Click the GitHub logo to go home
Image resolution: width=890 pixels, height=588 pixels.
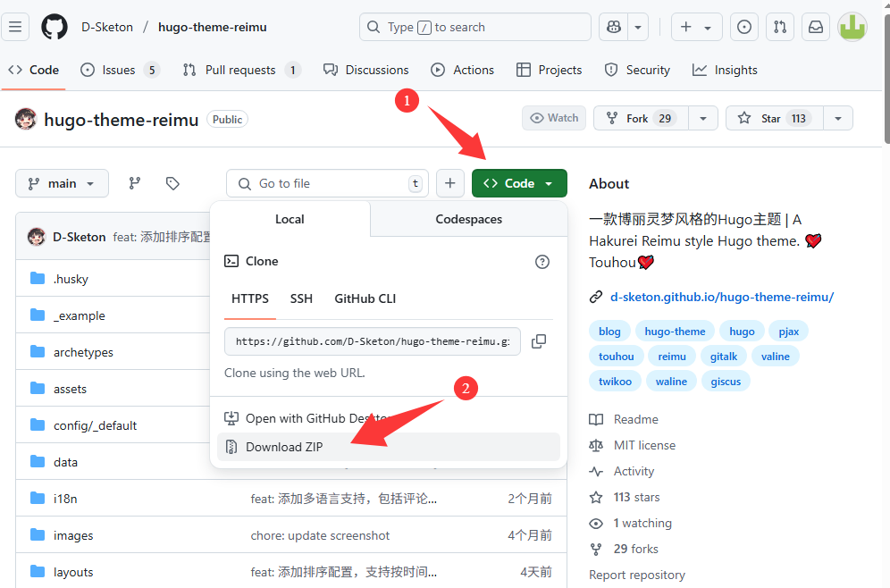(54, 27)
